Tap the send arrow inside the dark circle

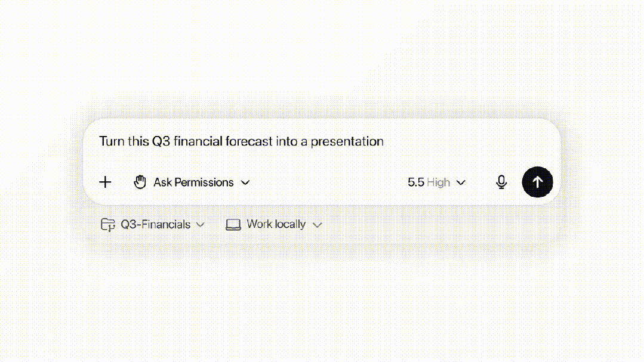(537, 182)
